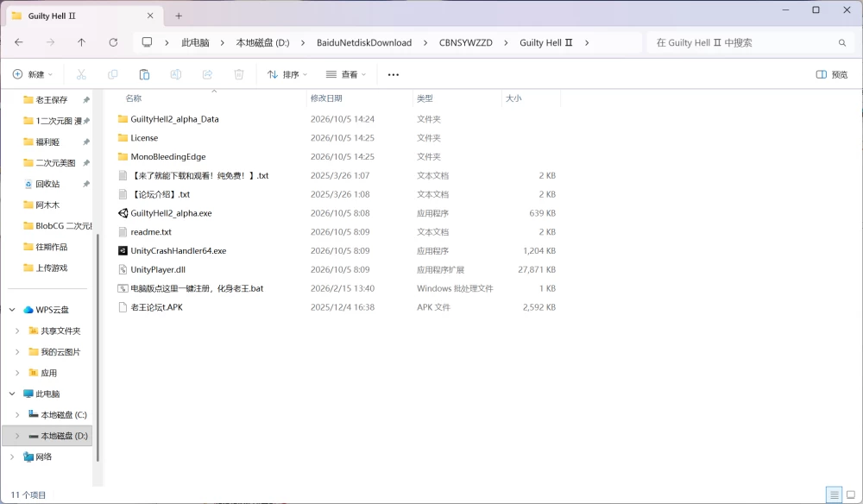Select the readme.txt file
Viewport: 863px width, 504px height.
pos(151,232)
